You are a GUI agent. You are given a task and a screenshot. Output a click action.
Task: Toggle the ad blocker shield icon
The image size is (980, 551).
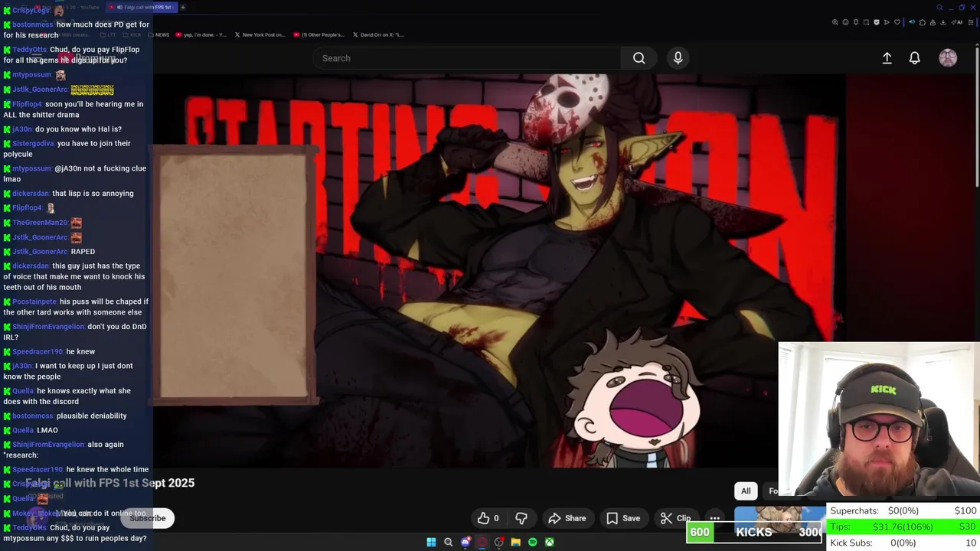[877, 22]
